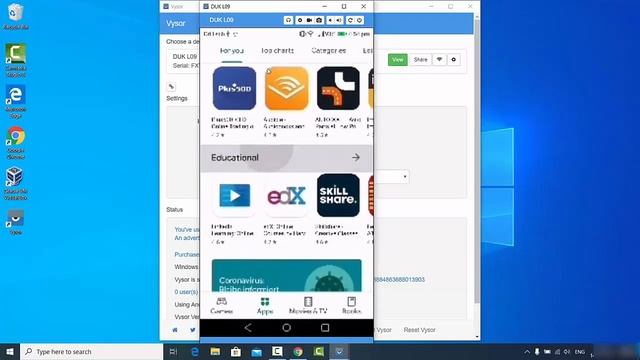Select Apps in bottom navigation

(x=265, y=306)
